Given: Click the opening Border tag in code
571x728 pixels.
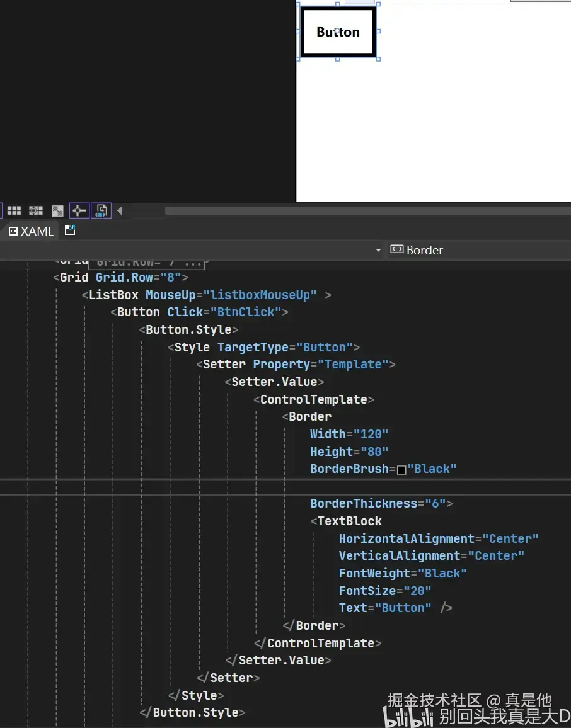Looking at the screenshot, I should [x=307, y=417].
